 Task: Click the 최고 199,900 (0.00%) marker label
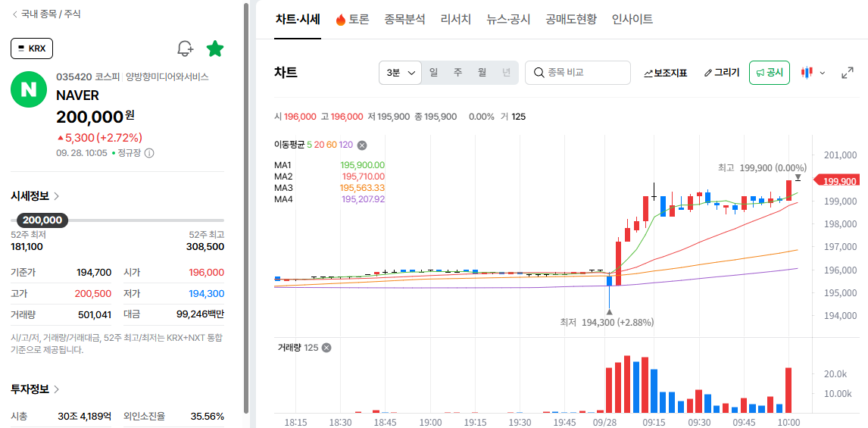(762, 167)
